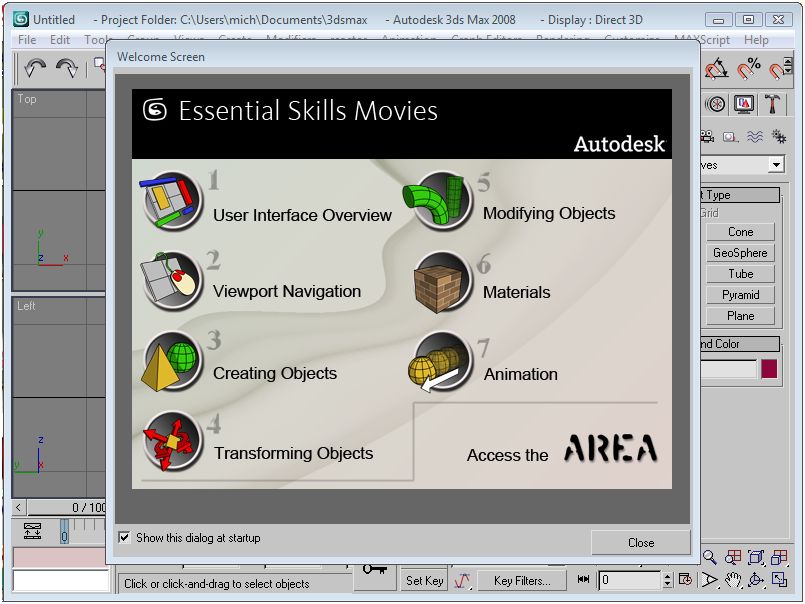Create a GeoSphere primitive
Image resolution: width=805 pixels, height=604 pixels.
point(740,253)
